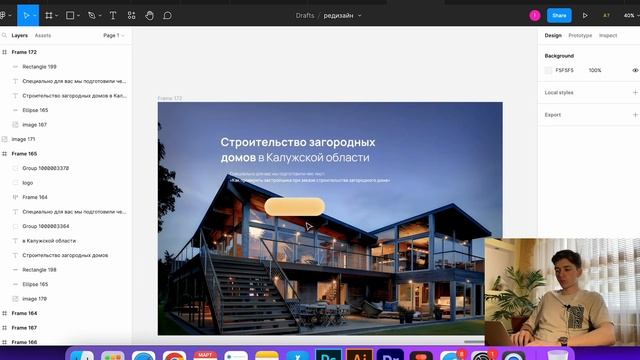Open Premiere Pro from the dock
This screenshot has height=360, width=640.
point(390,355)
